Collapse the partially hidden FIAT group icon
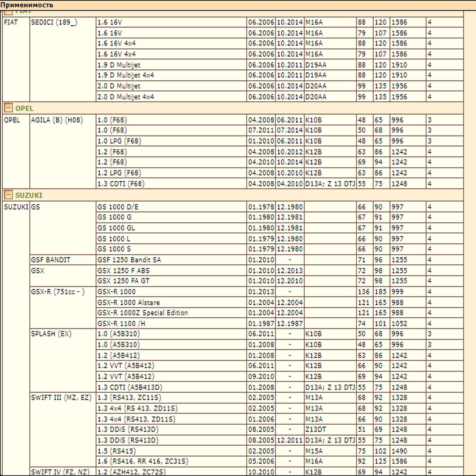 8,12
